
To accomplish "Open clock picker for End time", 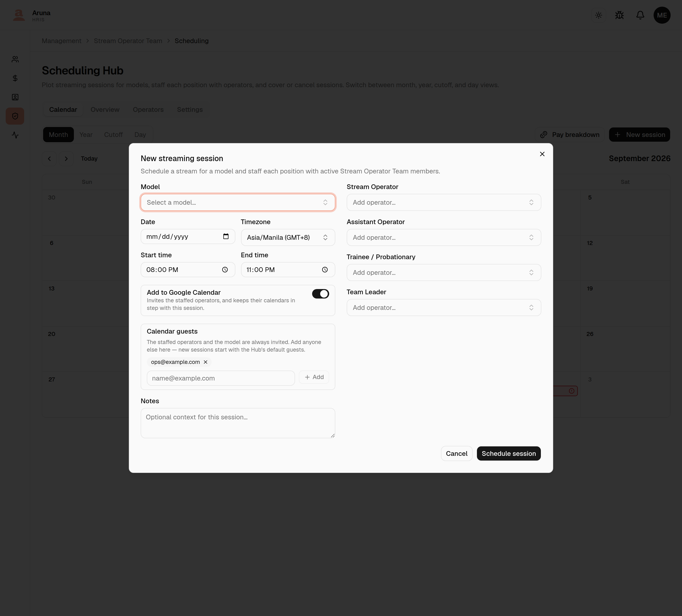I will 325,270.
